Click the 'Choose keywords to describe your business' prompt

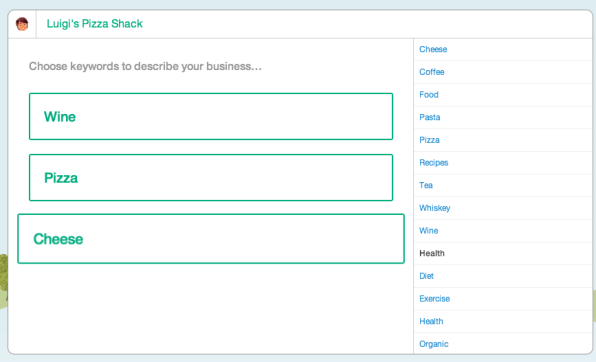[145, 66]
